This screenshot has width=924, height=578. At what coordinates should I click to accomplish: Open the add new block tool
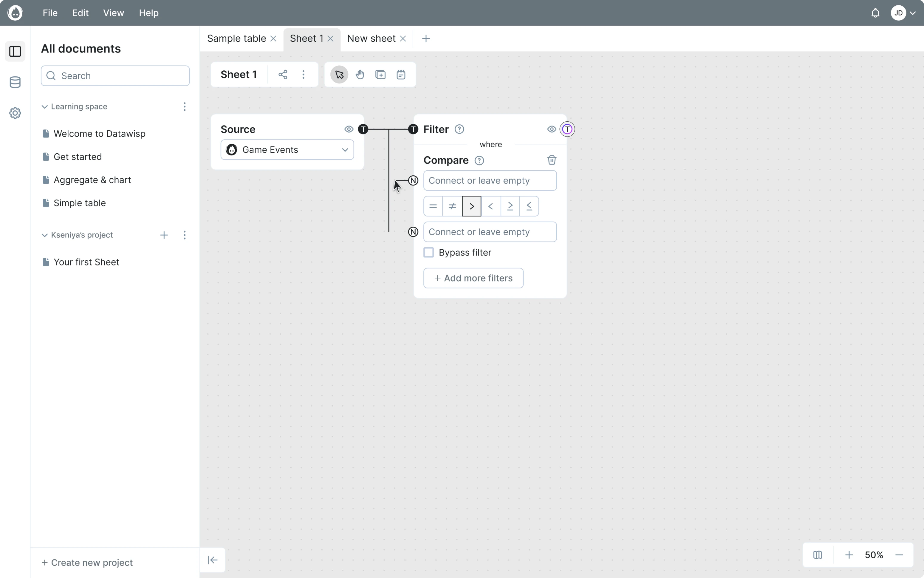pos(380,74)
